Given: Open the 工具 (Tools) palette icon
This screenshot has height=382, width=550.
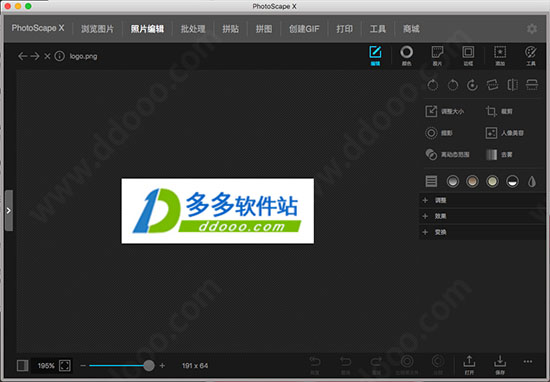Looking at the screenshot, I should tap(531, 55).
